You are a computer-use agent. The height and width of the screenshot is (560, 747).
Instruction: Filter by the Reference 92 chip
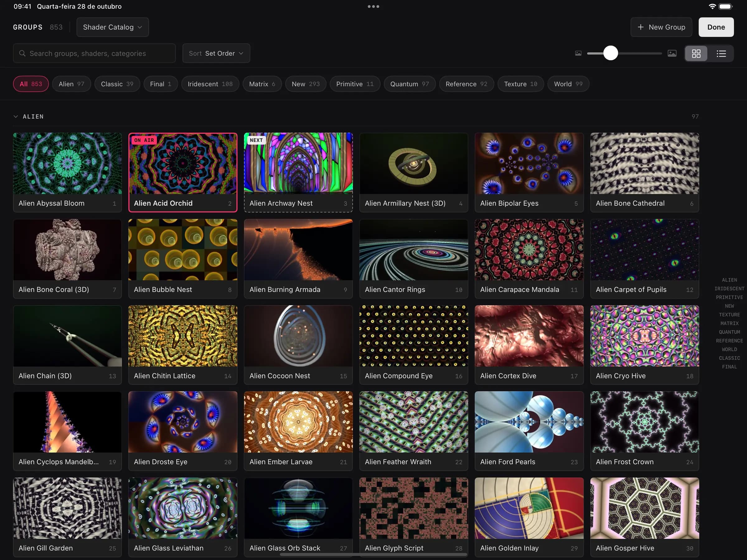coord(466,84)
